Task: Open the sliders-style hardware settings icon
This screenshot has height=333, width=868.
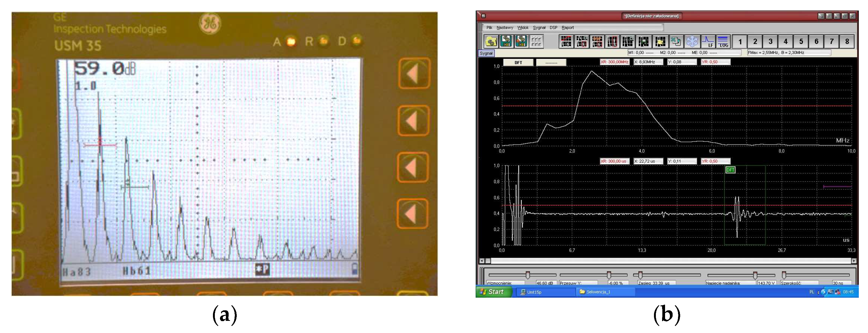Action: click(x=536, y=41)
